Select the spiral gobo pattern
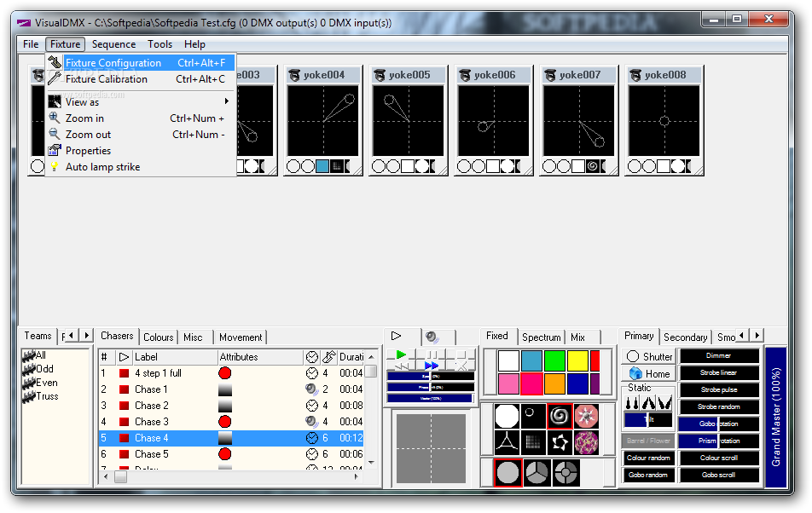Image resolution: width=812 pixels, height=513 pixels. point(560,417)
